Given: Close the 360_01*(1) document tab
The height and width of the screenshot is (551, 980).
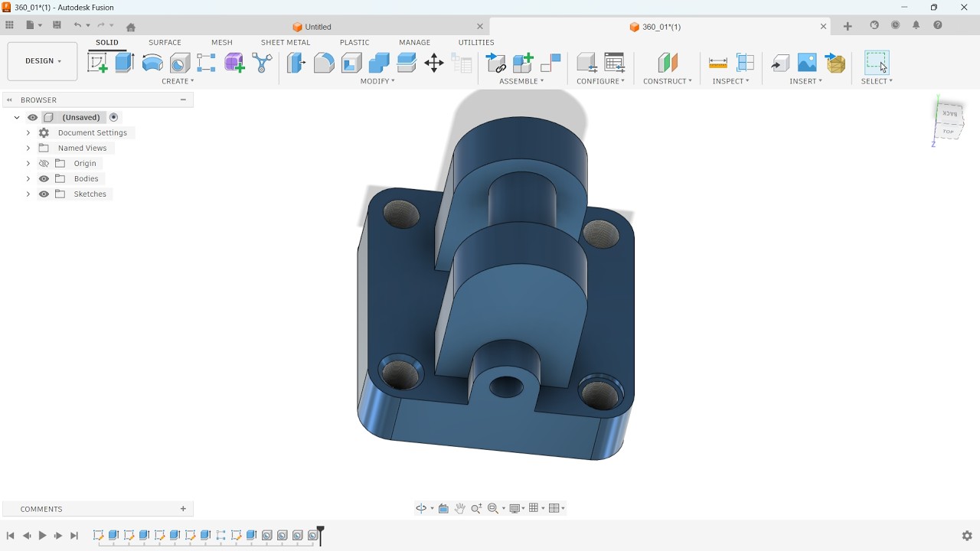Looking at the screenshot, I should tap(824, 26).
